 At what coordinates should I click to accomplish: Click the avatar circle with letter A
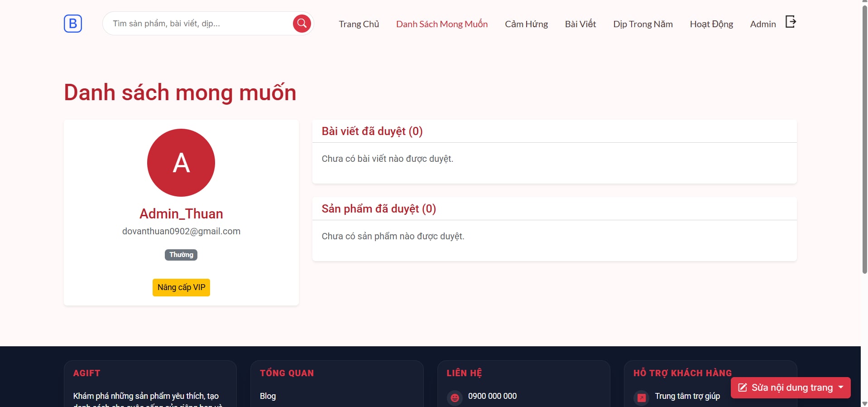pos(181,163)
